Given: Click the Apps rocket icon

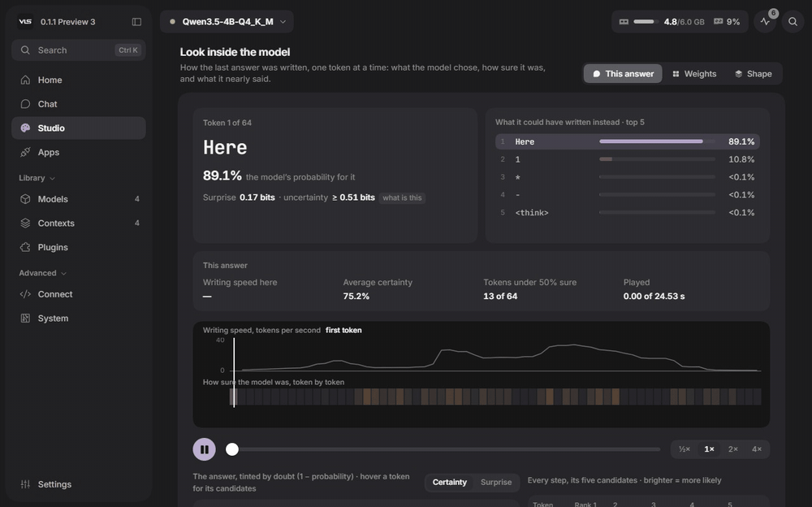Looking at the screenshot, I should tap(25, 153).
